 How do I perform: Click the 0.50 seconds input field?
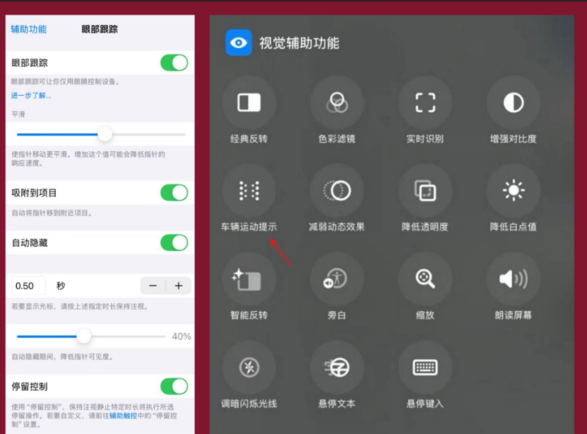pyautogui.click(x=28, y=286)
